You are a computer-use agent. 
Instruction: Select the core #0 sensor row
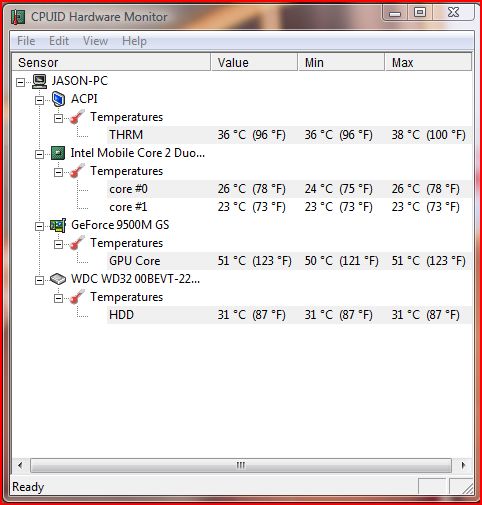tap(289, 189)
